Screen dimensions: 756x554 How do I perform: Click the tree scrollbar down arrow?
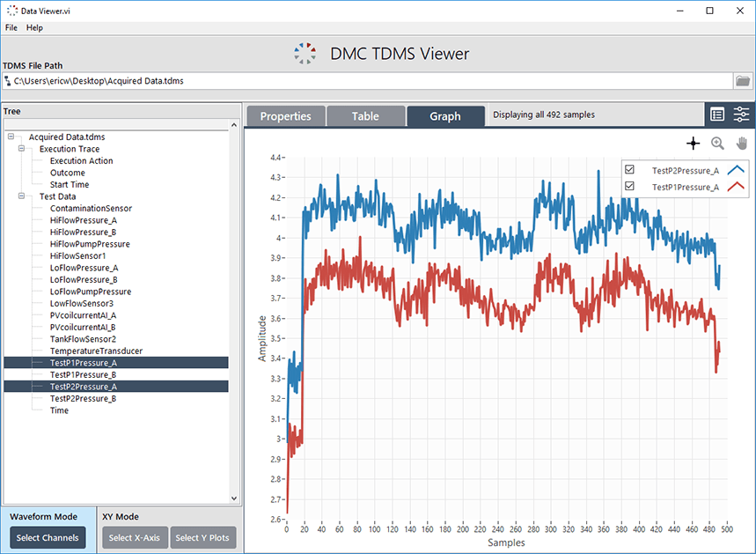[234, 499]
